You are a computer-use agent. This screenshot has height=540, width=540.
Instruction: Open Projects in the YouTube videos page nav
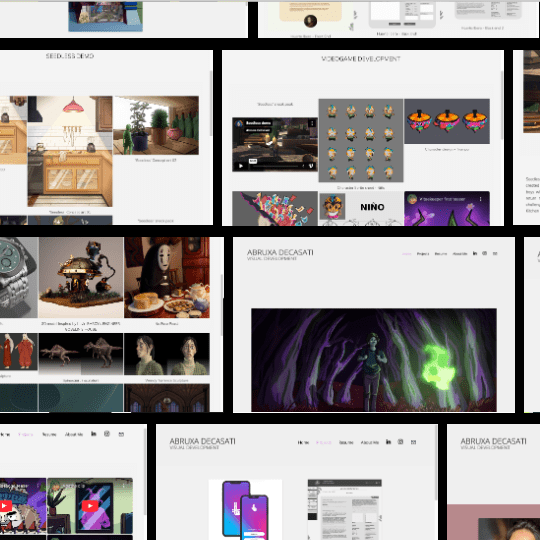point(25,435)
